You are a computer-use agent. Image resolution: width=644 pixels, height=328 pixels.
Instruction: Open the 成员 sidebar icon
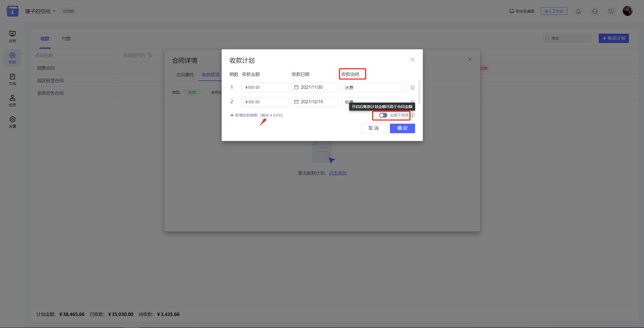tap(12, 101)
